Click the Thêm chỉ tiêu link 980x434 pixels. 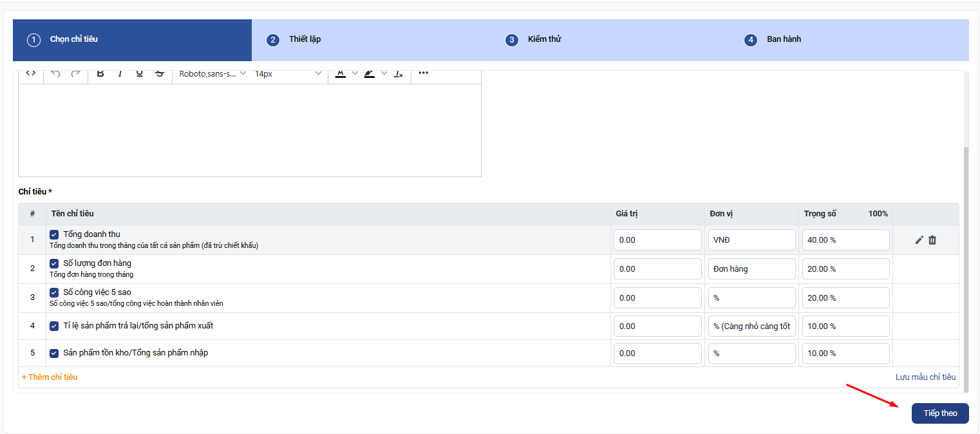[50, 377]
